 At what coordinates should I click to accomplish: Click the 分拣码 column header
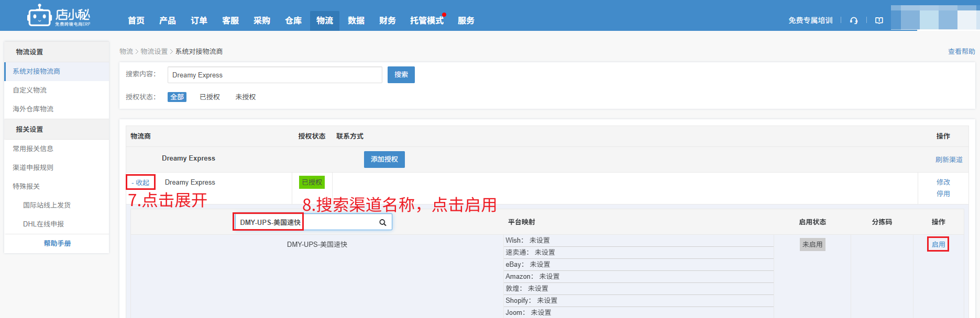pos(882,222)
